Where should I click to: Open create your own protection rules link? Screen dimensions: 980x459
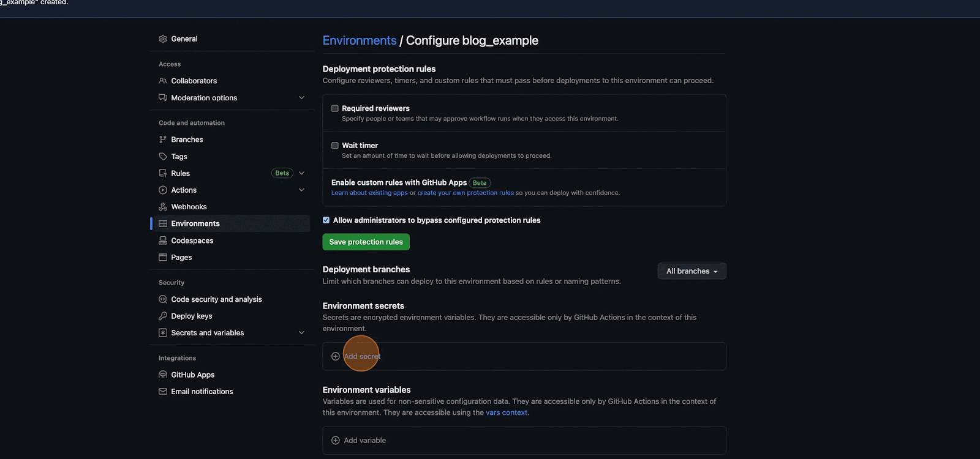coord(466,193)
